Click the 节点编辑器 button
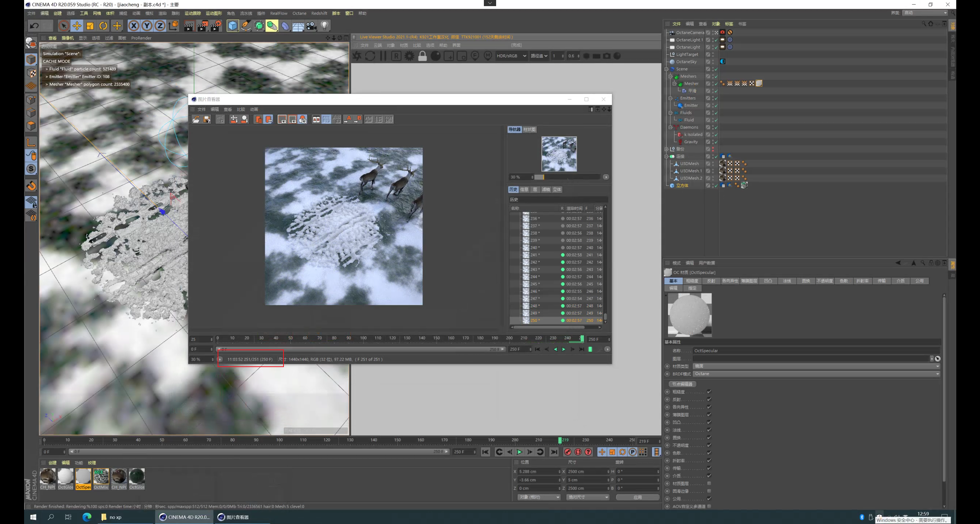Image resolution: width=980 pixels, height=524 pixels. 682,384
